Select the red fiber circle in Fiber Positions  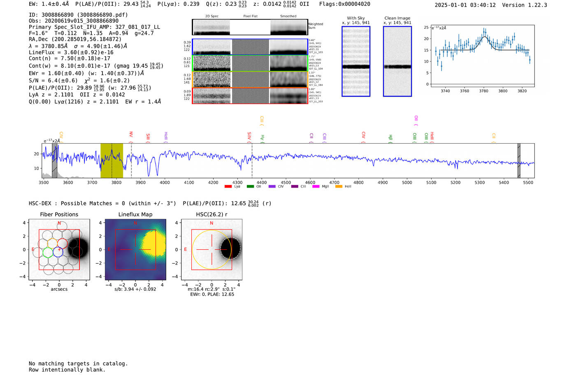click(x=62, y=243)
